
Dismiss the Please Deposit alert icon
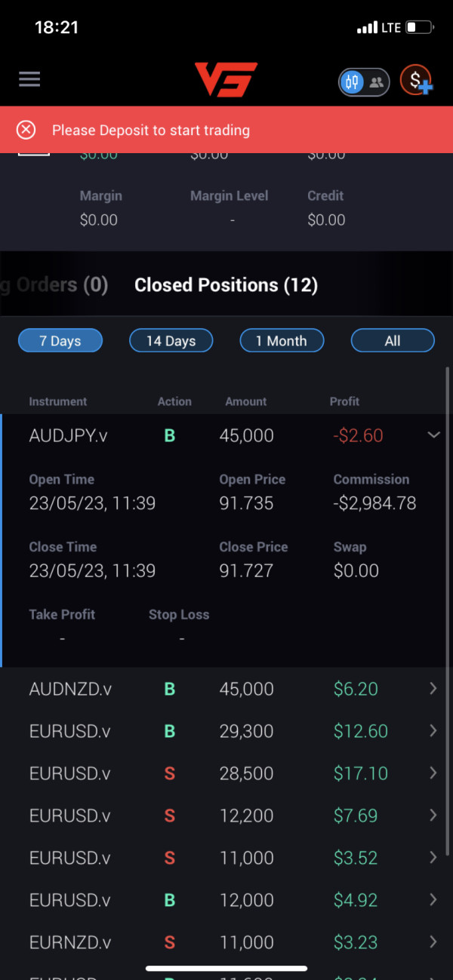26,130
